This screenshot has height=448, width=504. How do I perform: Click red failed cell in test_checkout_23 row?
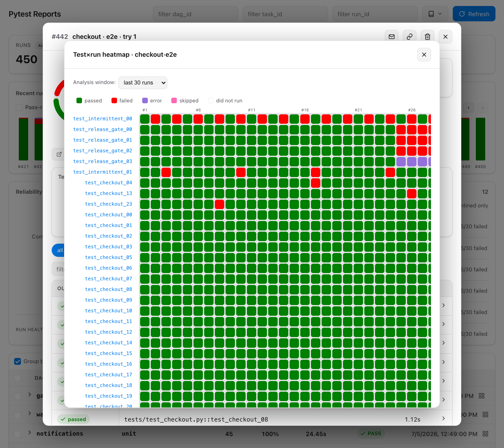(x=220, y=204)
